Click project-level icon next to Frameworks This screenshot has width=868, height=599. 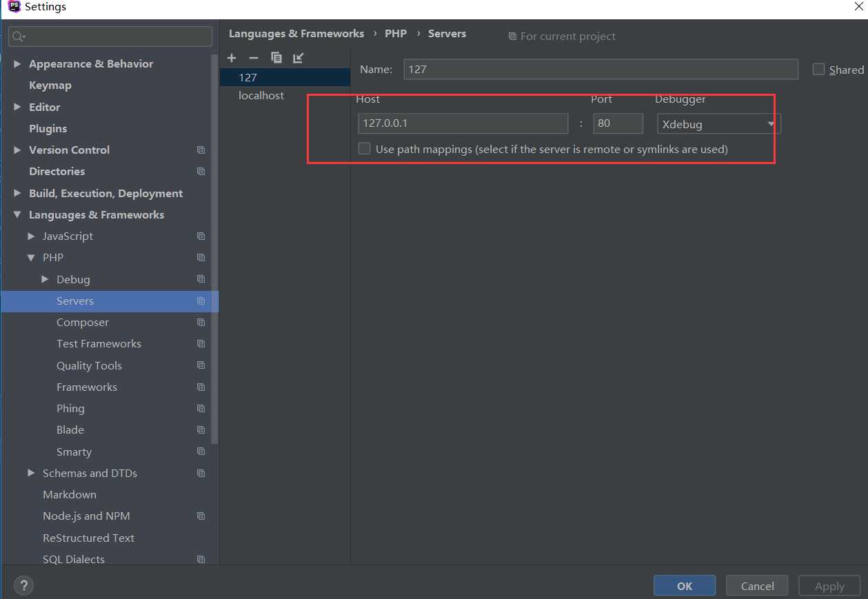[201, 387]
